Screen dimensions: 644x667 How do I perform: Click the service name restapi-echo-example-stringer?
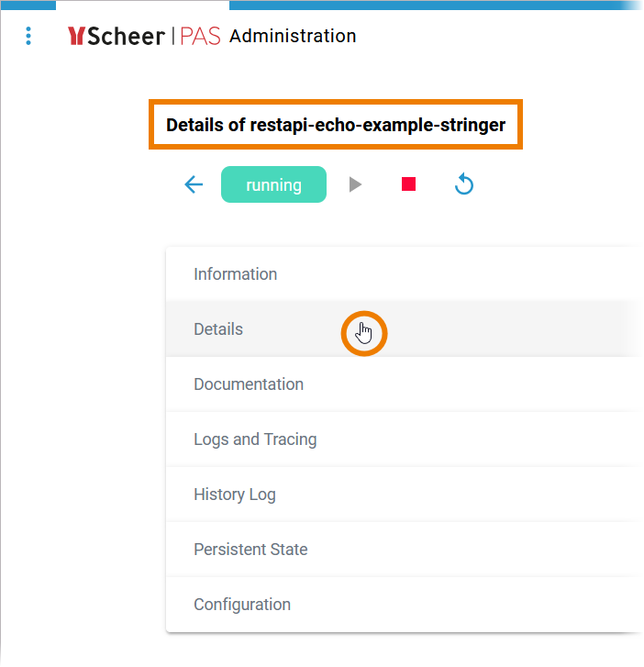[377, 125]
